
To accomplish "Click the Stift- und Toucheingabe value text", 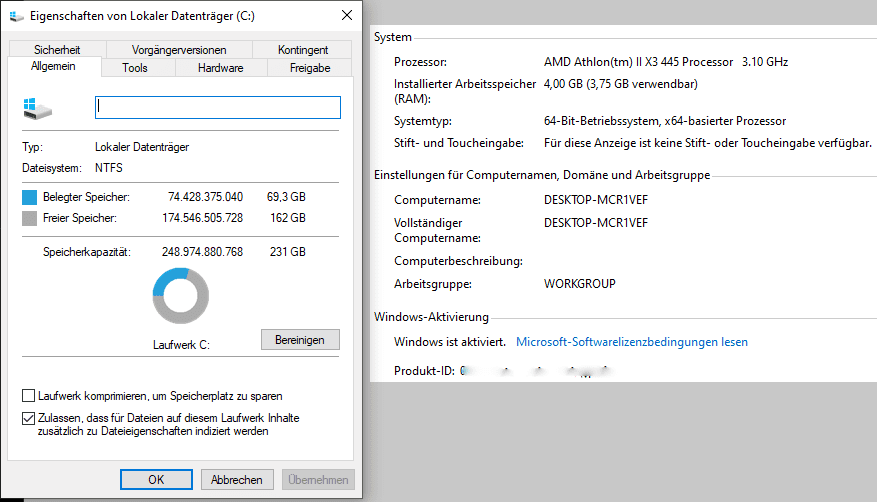I will [x=708, y=143].
